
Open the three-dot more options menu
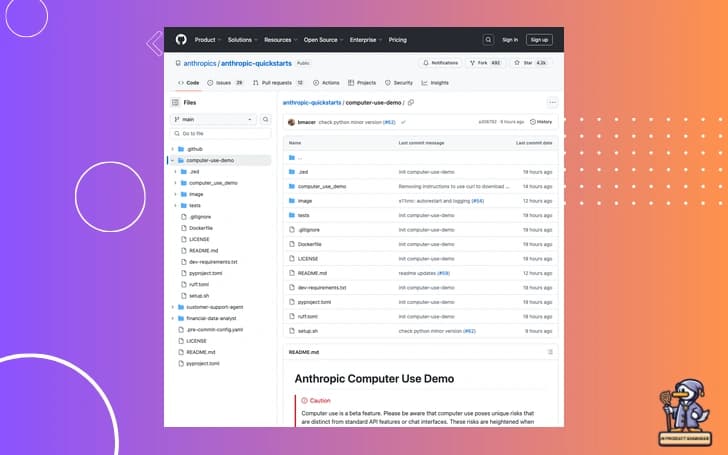(551, 102)
